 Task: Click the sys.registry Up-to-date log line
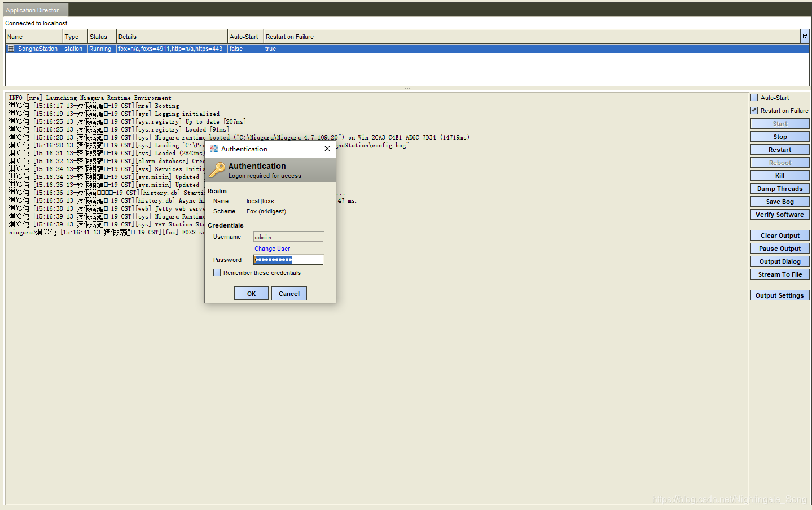point(128,121)
